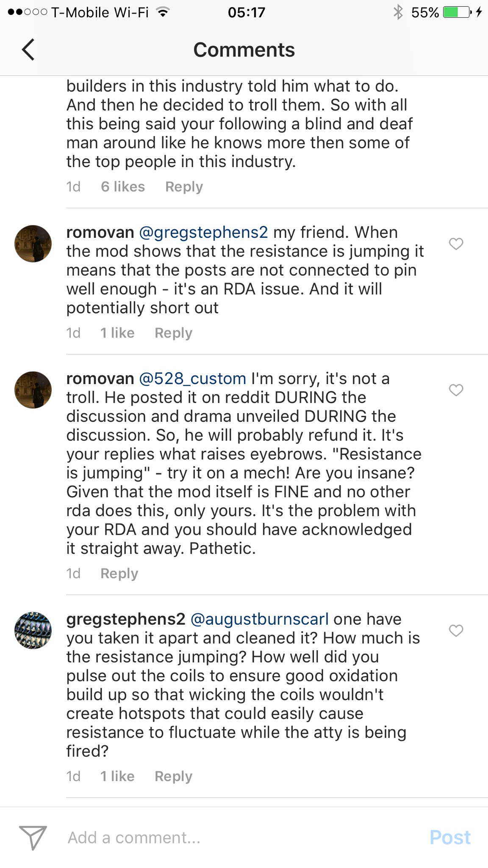This screenshot has width=488, height=868.
Task: Reply to romovan's RDA issue comment
Action: pyautogui.click(x=173, y=333)
